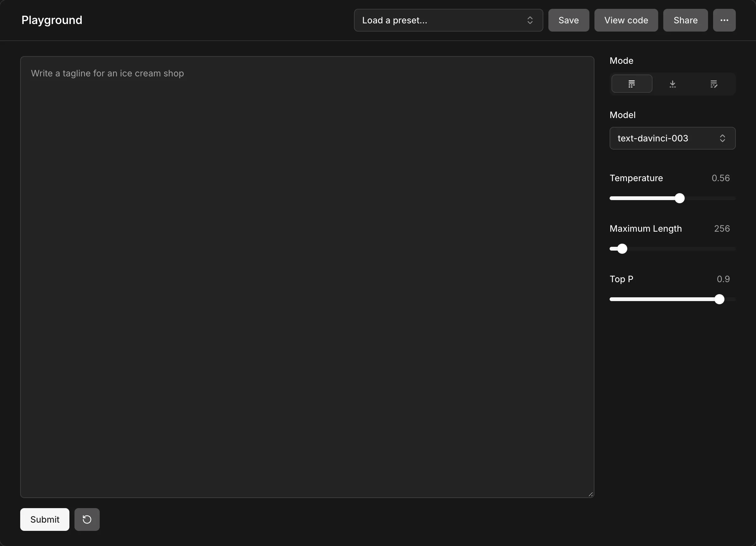Submit the prompt
This screenshot has height=546, width=756.
(x=45, y=519)
